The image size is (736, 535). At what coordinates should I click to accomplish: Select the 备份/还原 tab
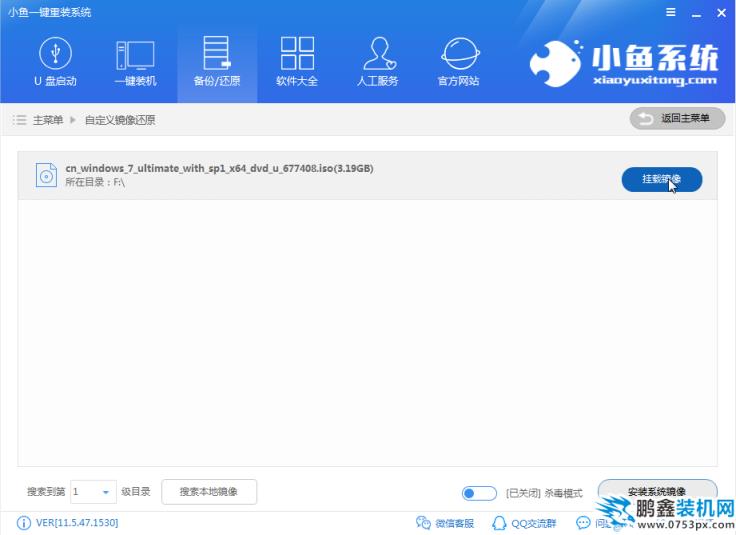pyautogui.click(x=217, y=62)
